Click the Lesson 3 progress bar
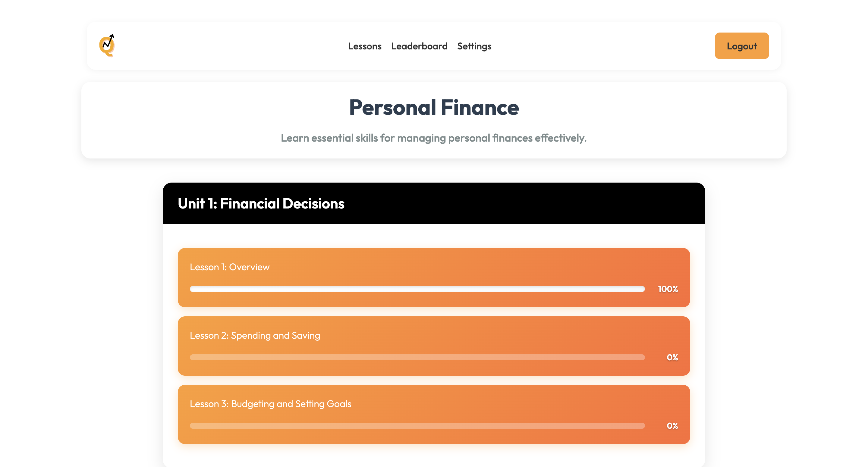Viewport: 868px width, 467px height. click(417, 426)
